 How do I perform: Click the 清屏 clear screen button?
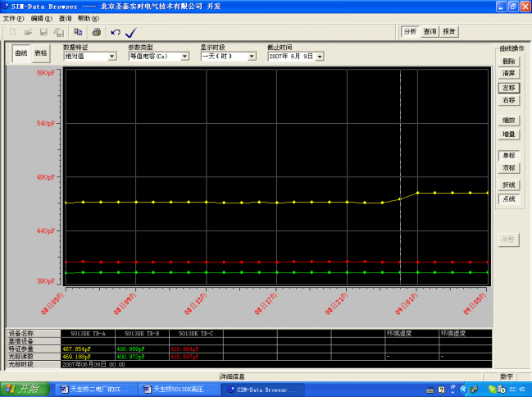[x=508, y=73]
